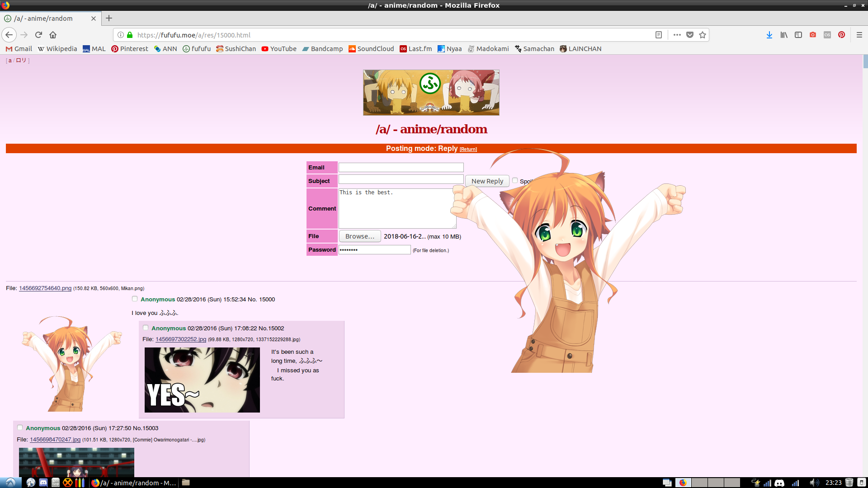Image resolution: width=868 pixels, height=488 pixels.
Task: Tick checkbox for post No. 15000
Action: pos(135,299)
